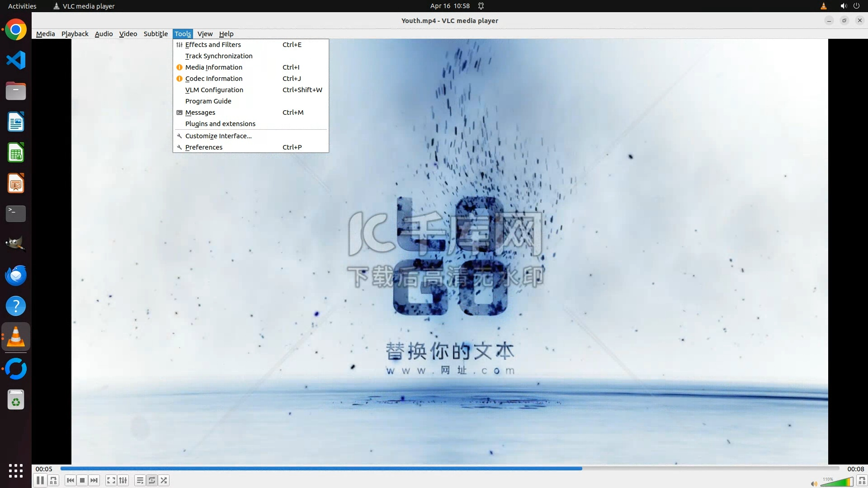This screenshot has height=488, width=868.
Task: Open Preferences from Tools menu
Action: pyautogui.click(x=204, y=147)
